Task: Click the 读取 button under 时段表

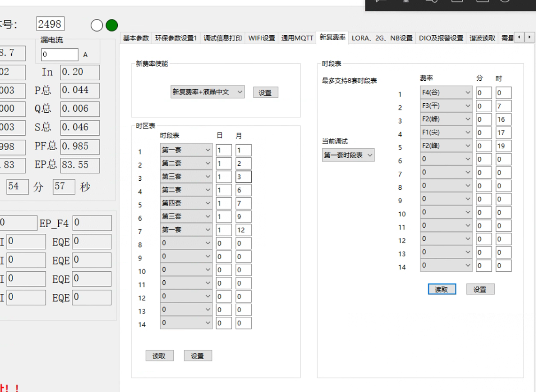Action: (x=441, y=289)
